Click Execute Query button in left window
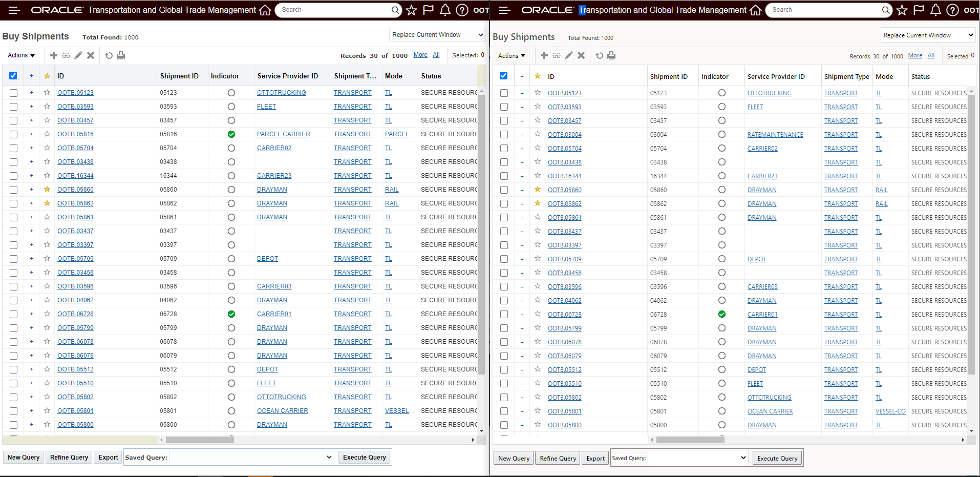The height and width of the screenshot is (477, 980). (x=365, y=458)
